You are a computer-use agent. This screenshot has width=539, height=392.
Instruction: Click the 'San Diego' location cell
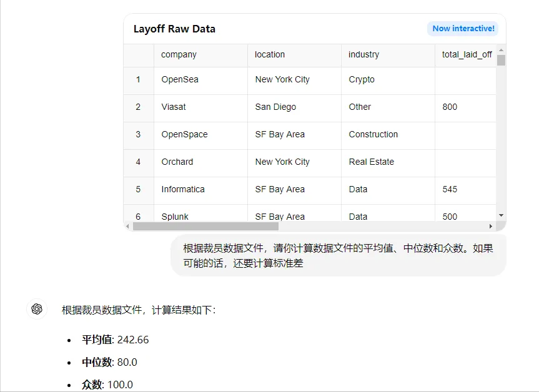(294, 107)
